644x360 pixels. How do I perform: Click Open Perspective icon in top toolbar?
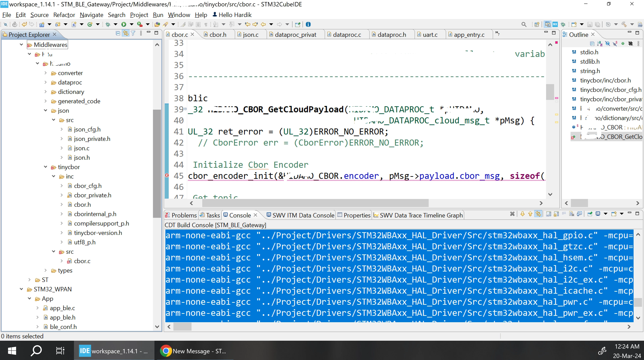click(537, 24)
